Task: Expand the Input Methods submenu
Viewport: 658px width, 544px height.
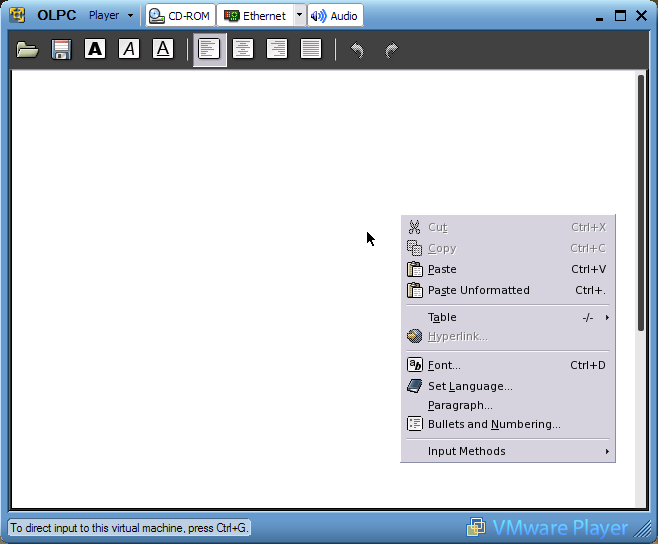Action: coord(508,451)
